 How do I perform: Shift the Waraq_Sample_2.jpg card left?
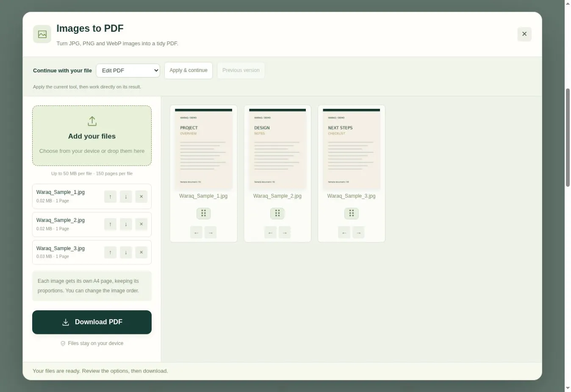[x=270, y=232]
